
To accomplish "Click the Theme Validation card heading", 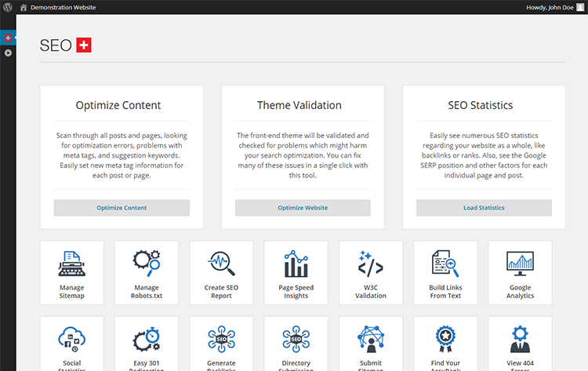I will 299,105.
